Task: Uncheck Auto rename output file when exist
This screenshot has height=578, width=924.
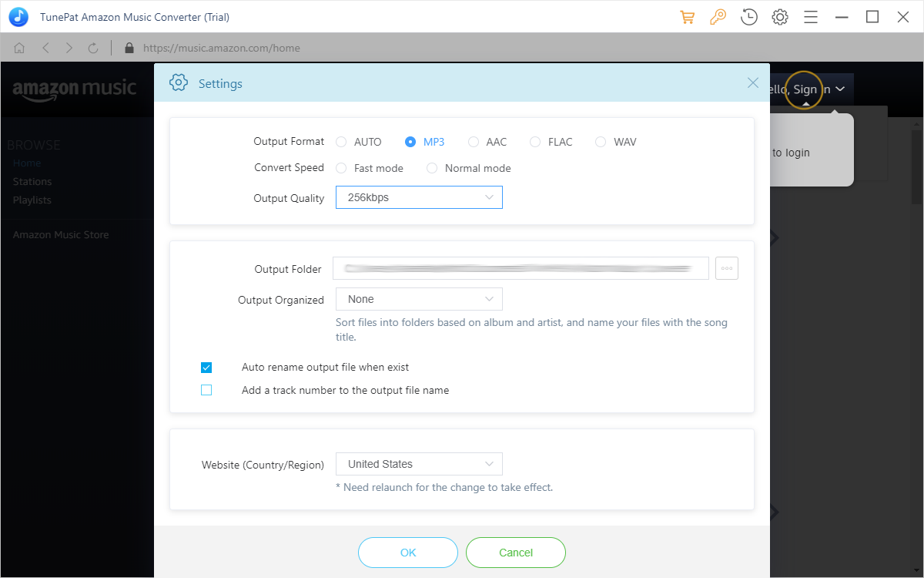Action: click(x=206, y=368)
